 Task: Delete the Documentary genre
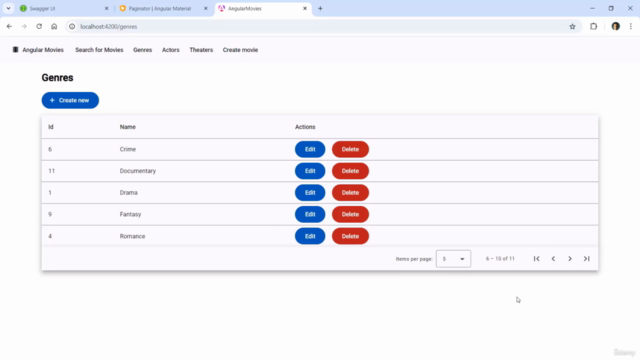[x=350, y=171]
